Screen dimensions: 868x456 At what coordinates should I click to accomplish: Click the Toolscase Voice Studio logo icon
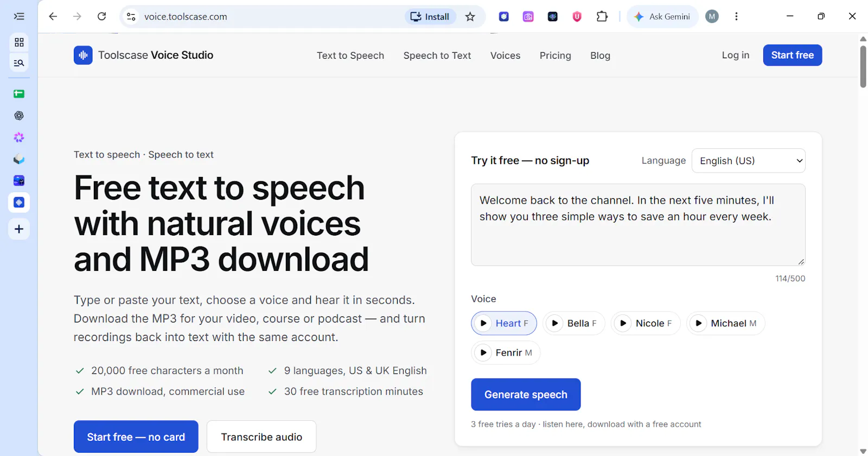click(83, 55)
